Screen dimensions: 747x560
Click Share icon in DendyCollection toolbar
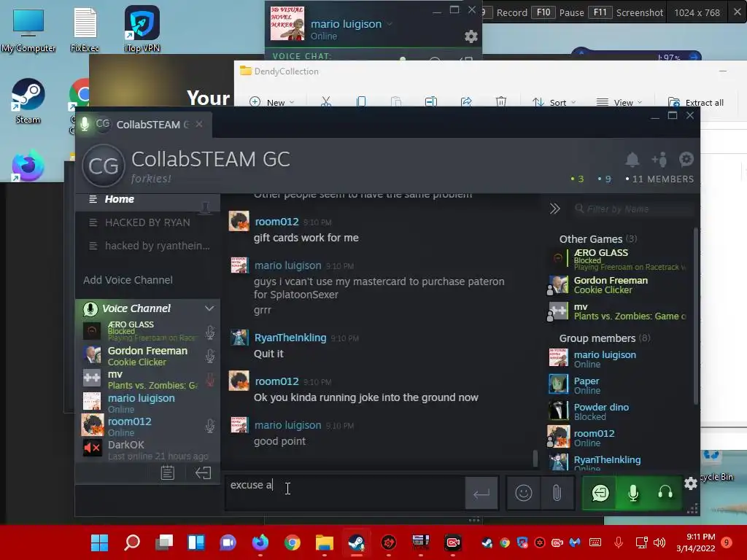(x=466, y=101)
